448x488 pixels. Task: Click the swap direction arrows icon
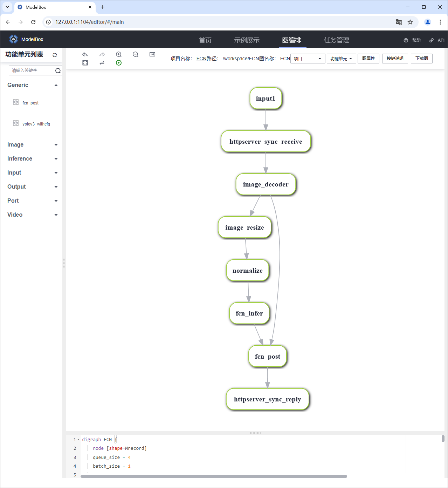pyautogui.click(x=102, y=63)
